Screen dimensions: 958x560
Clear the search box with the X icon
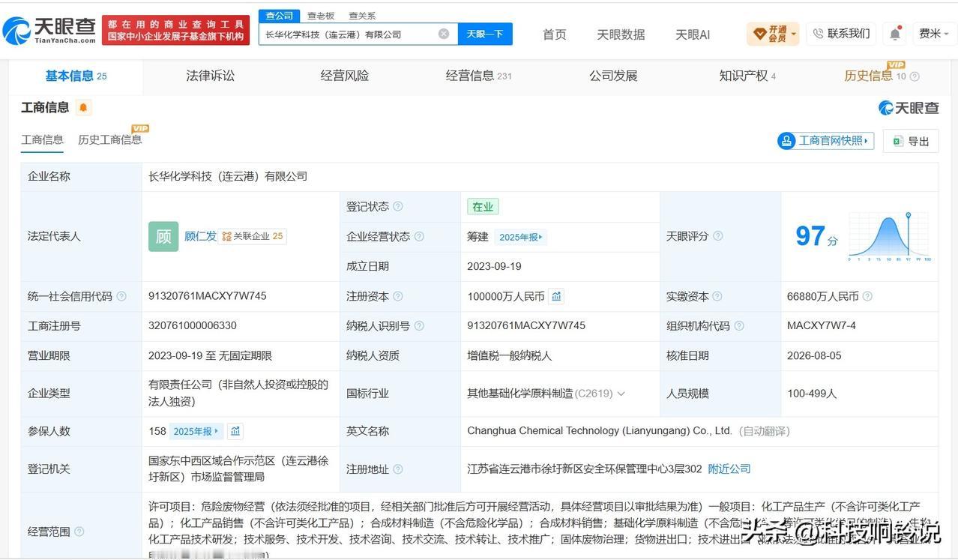444,34
